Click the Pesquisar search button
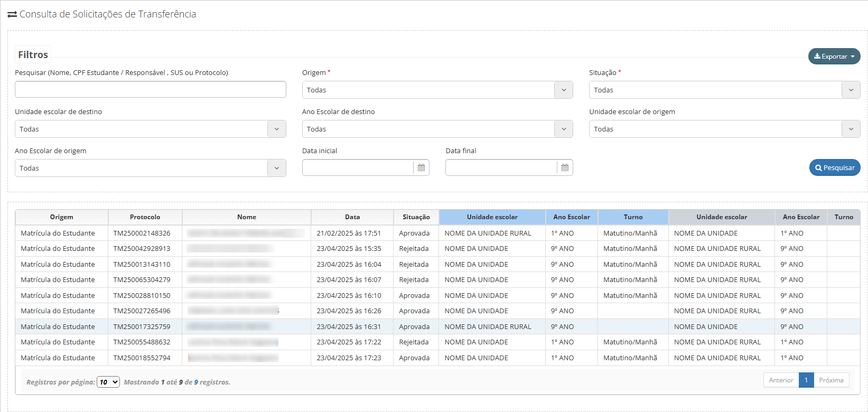This screenshot has height=412, width=868. [x=835, y=167]
